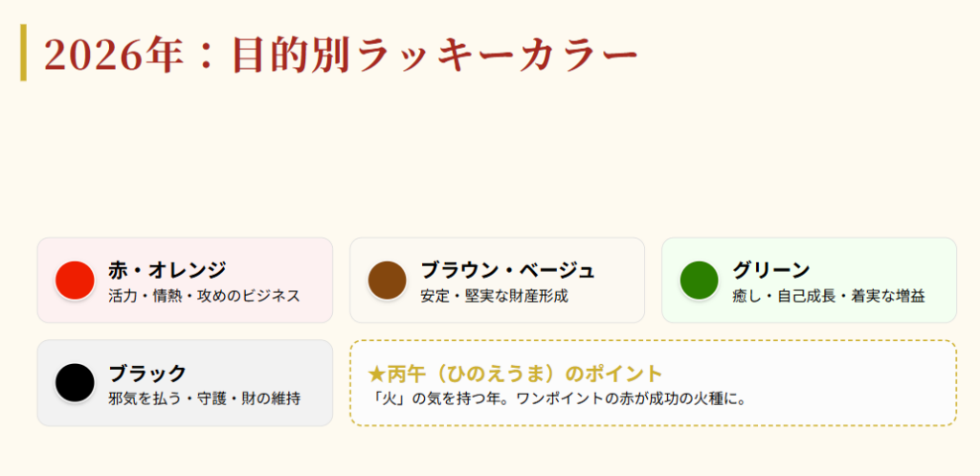Viewport: 980px width, 476px height.
Task: Click the red color circle
Action: click(x=75, y=280)
